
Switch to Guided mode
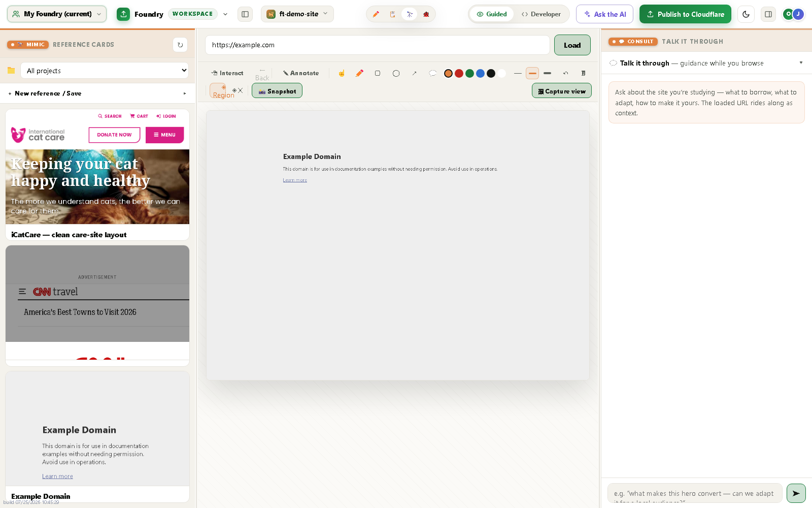pyautogui.click(x=492, y=14)
